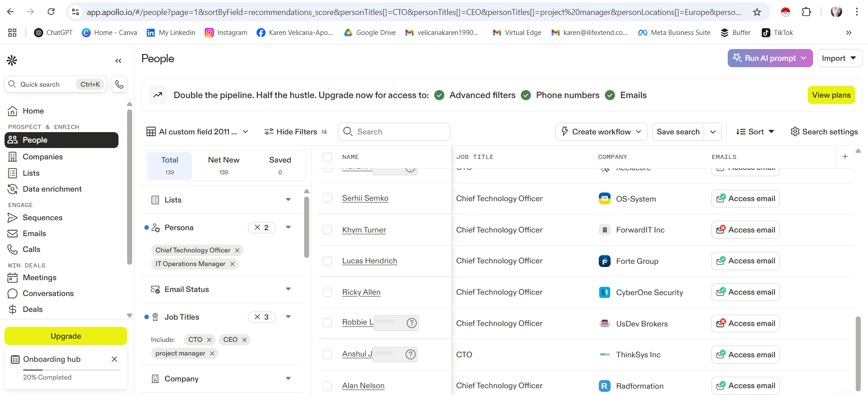868x395 pixels.
Task: Collapse the sidebar with the double chevron
Action: point(118,61)
